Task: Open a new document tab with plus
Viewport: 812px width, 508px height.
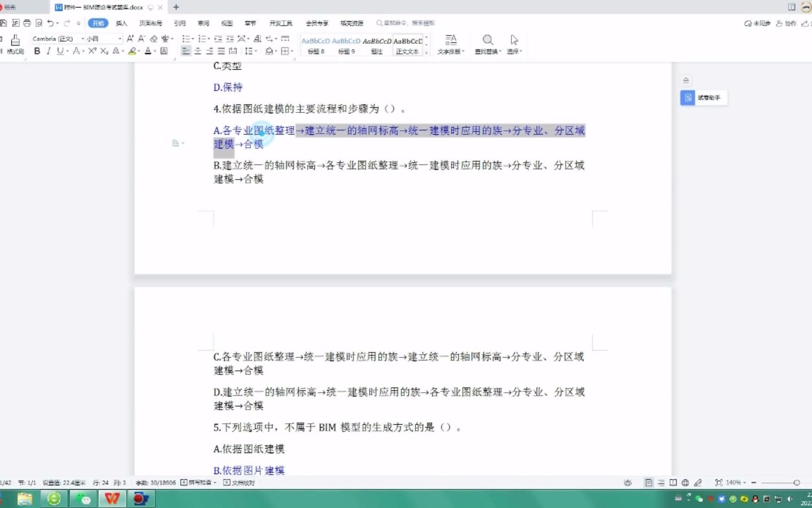Action: pyautogui.click(x=176, y=7)
